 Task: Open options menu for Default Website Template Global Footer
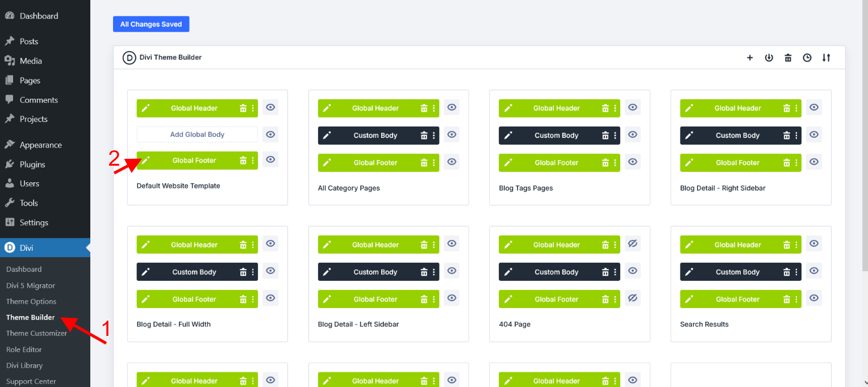point(253,161)
